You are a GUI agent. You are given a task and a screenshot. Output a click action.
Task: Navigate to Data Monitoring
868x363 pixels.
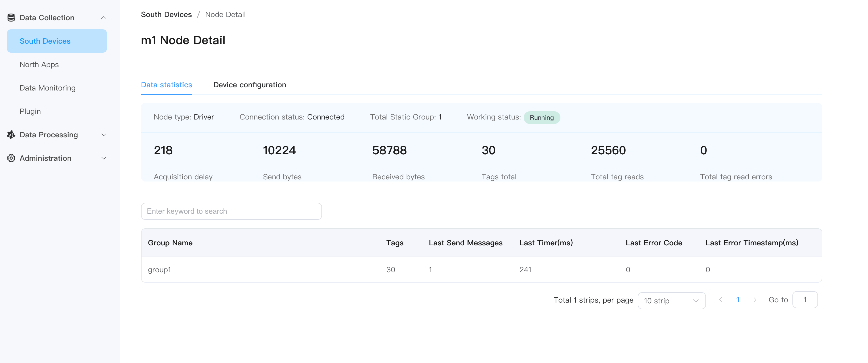[x=48, y=88]
